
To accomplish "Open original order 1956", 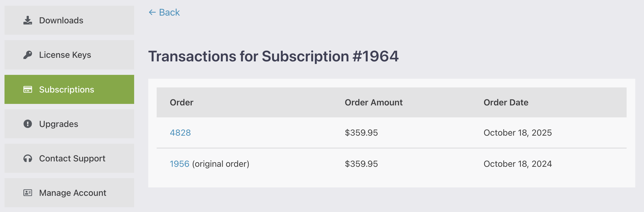I will 179,164.
